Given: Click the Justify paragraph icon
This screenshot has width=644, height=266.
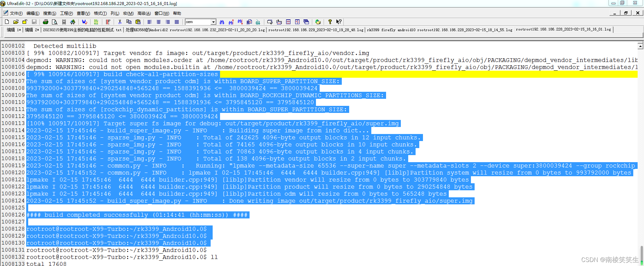Looking at the screenshot, I should point(177,22).
